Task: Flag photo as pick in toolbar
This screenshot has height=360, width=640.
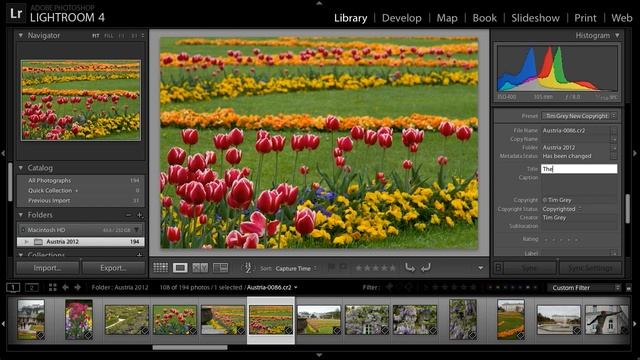Action: [x=332, y=267]
